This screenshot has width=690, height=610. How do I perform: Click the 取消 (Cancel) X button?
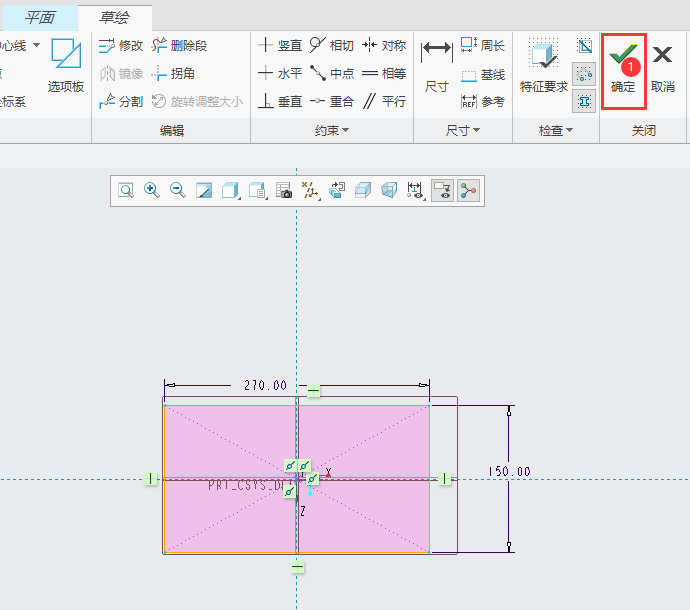(x=663, y=70)
